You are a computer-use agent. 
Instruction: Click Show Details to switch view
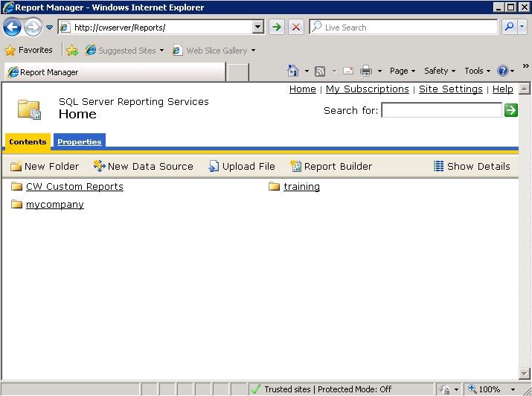point(472,166)
